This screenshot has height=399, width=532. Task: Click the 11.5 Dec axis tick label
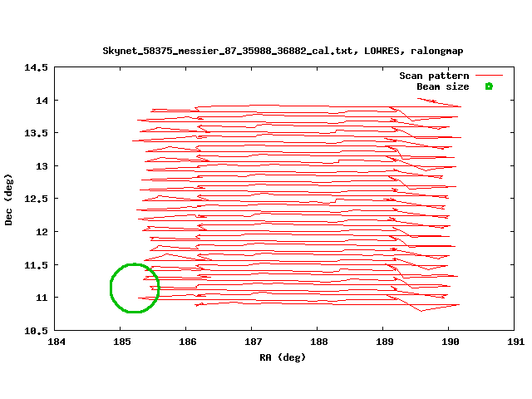(x=36, y=265)
